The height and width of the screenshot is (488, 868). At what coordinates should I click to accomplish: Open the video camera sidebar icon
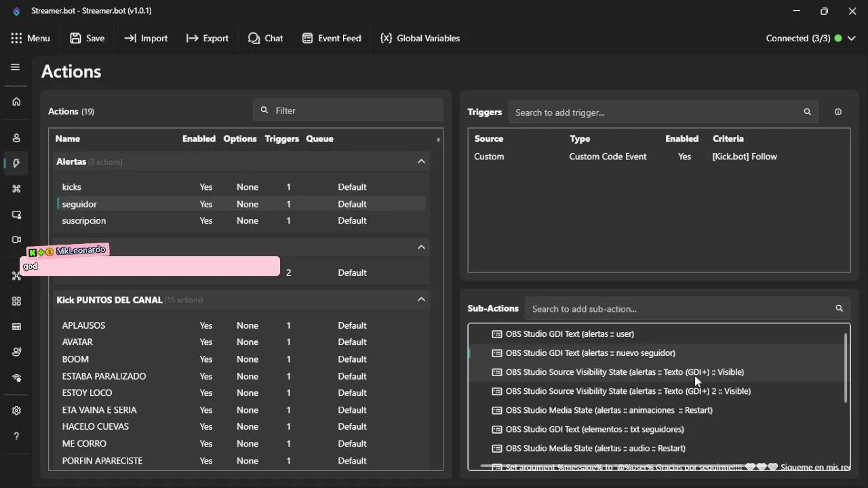(x=16, y=240)
